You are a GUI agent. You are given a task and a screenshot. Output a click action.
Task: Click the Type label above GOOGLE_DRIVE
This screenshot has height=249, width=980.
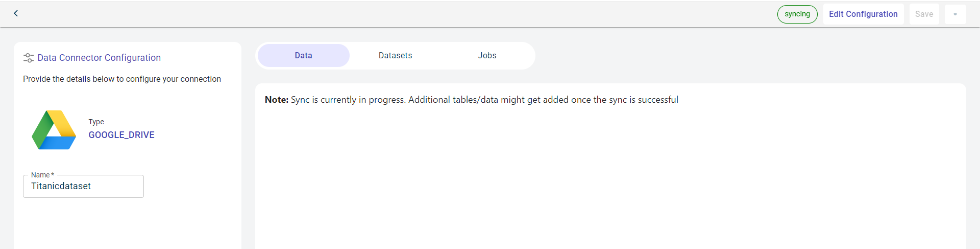pyautogui.click(x=96, y=122)
